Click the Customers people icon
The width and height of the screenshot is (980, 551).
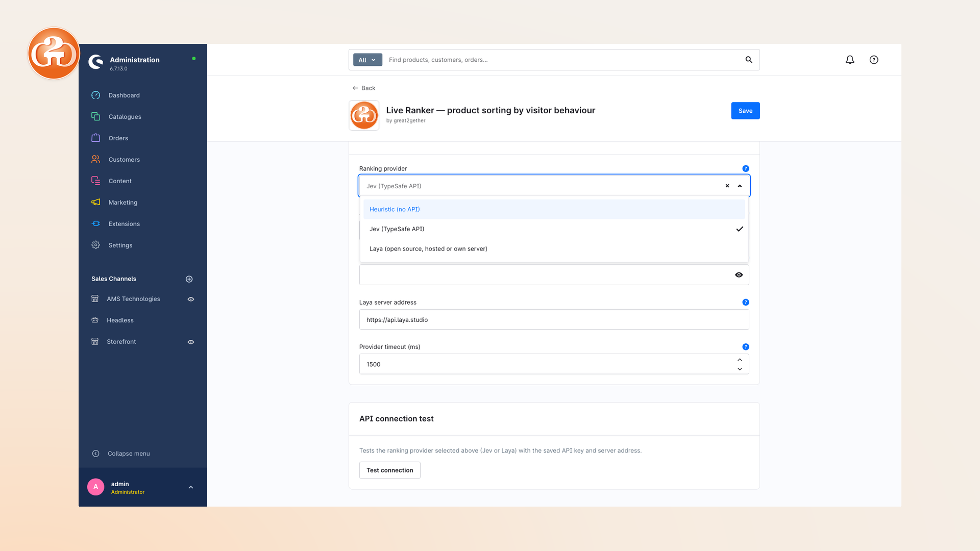click(x=95, y=160)
